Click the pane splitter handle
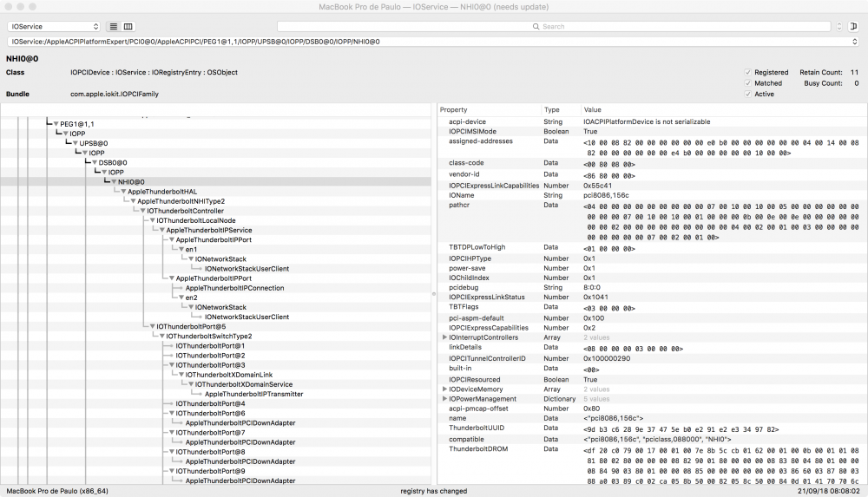This screenshot has height=497, width=868. [434, 294]
